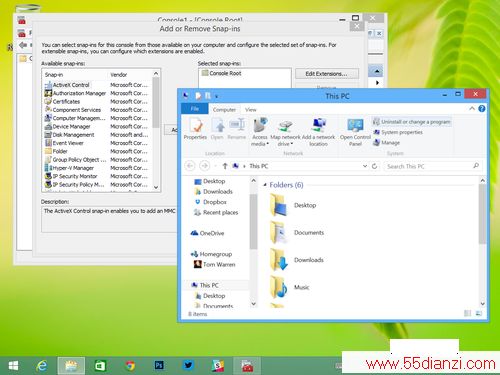Select Hyper-V Manager snap-in
Screen dimensions: 500x375
pos(69,168)
